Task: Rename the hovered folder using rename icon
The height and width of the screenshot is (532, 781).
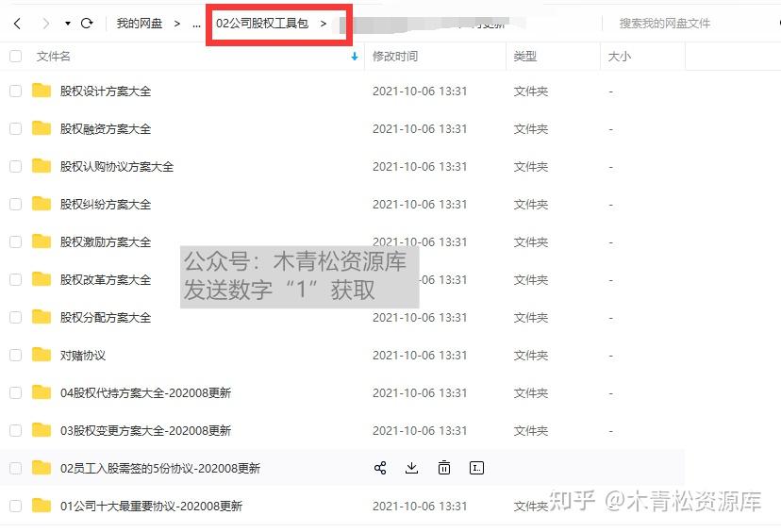Action: click(476, 468)
